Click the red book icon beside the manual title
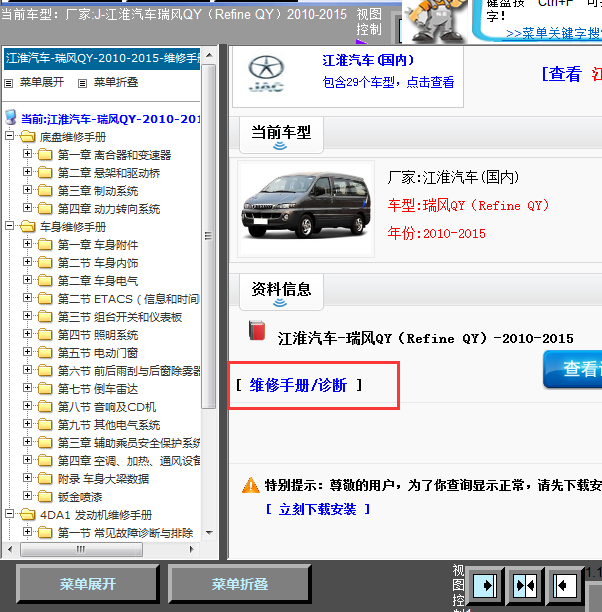 [257, 330]
